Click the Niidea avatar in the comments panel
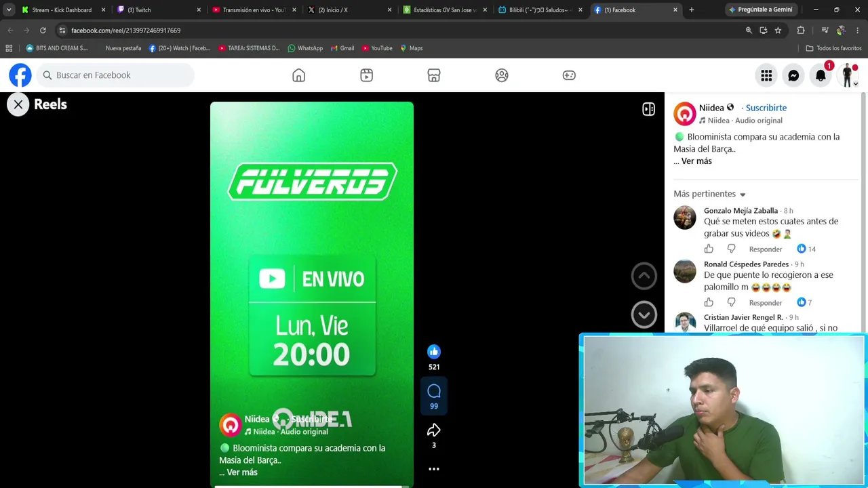Image resolution: width=868 pixels, height=488 pixels. pos(685,114)
